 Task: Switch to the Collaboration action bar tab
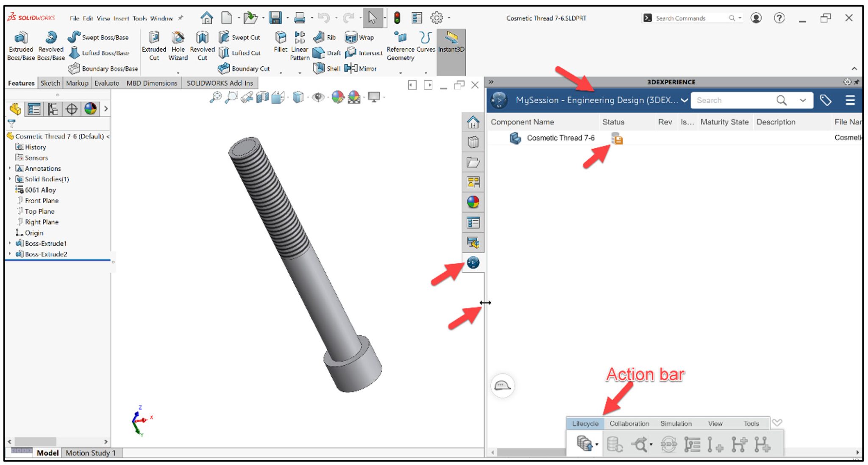coord(629,423)
